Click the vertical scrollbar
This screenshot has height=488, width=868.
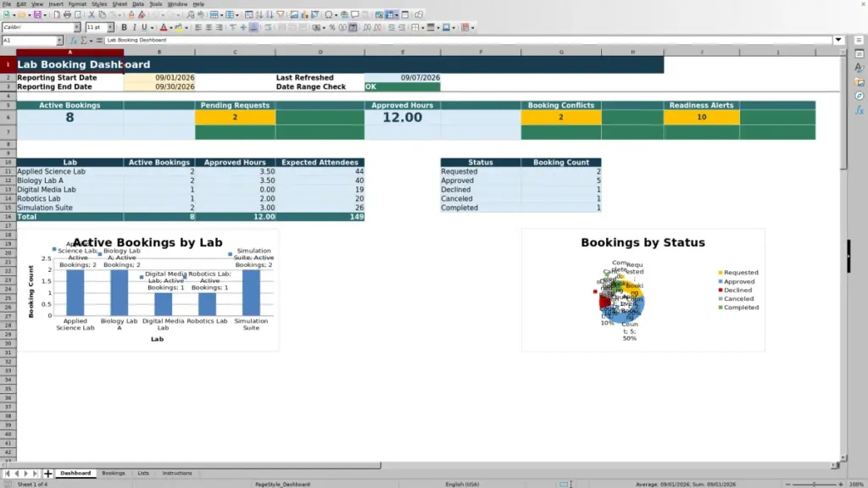(843, 254)
